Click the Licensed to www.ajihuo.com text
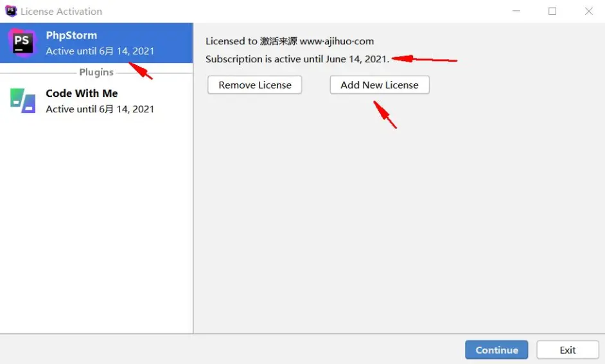This screenshot has height=364, width=605. [290, 41]
